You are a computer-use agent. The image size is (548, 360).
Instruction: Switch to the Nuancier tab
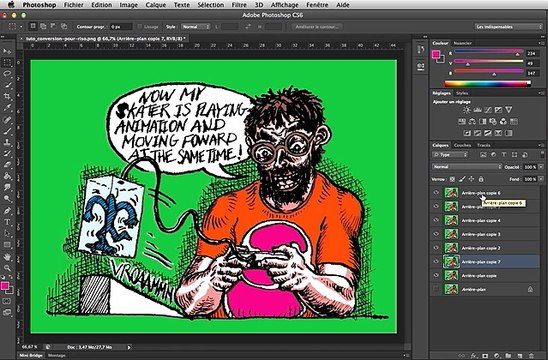462,43
